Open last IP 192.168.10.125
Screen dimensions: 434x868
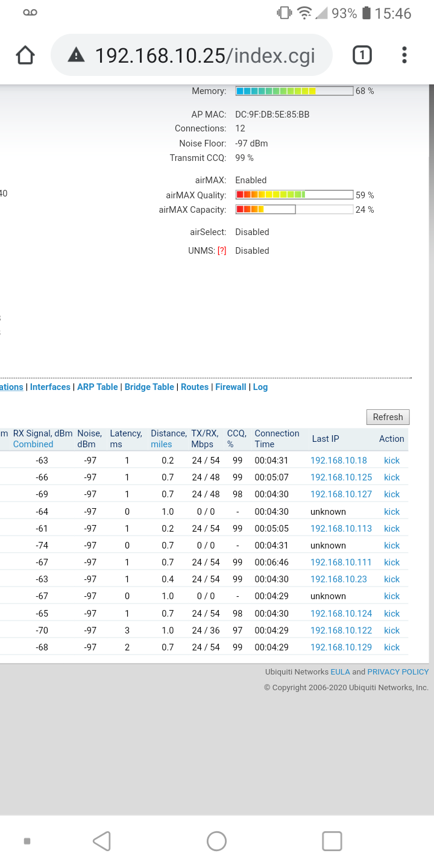click(x=341, y=477)
